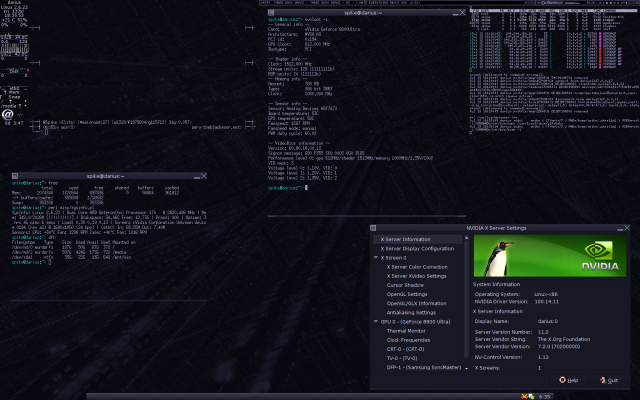Minimize the lower-left spike@darius terminal

pos(197,176)
